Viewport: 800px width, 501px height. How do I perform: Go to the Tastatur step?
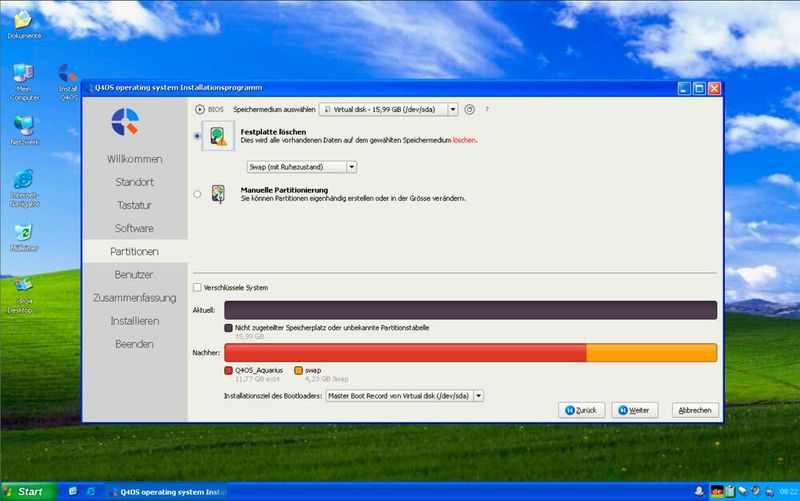135,205
